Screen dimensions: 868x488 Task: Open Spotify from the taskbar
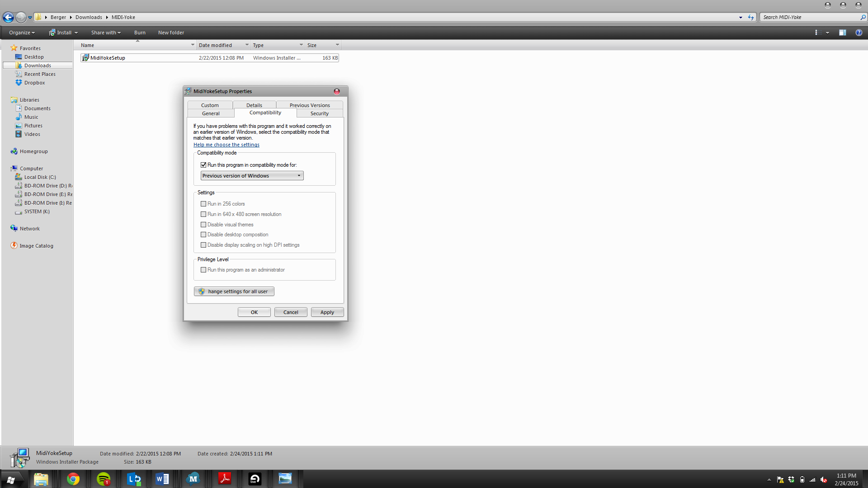[x=104, y=479]
